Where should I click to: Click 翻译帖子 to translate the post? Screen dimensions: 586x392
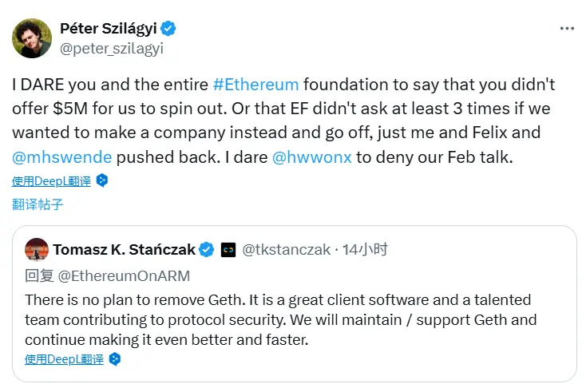[x=38, y=204]
